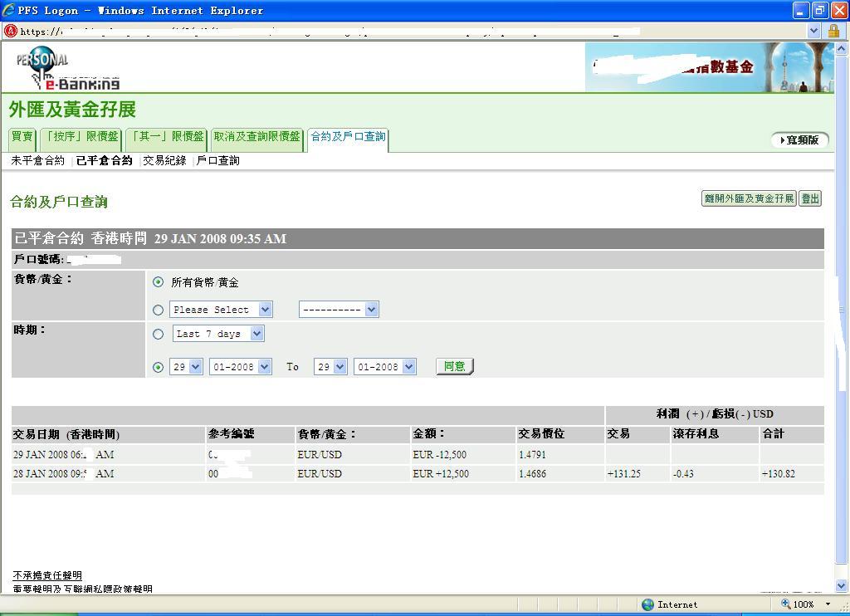Click the 外匯及黃金孖展 page heading

(x=72, y=110)
